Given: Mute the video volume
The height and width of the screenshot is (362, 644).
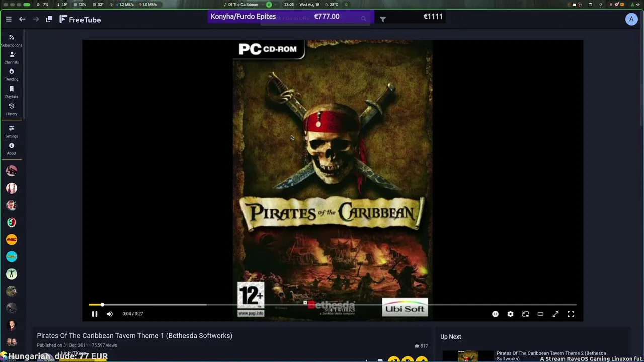Looking at the screenshot, I should tap(110, 314).
